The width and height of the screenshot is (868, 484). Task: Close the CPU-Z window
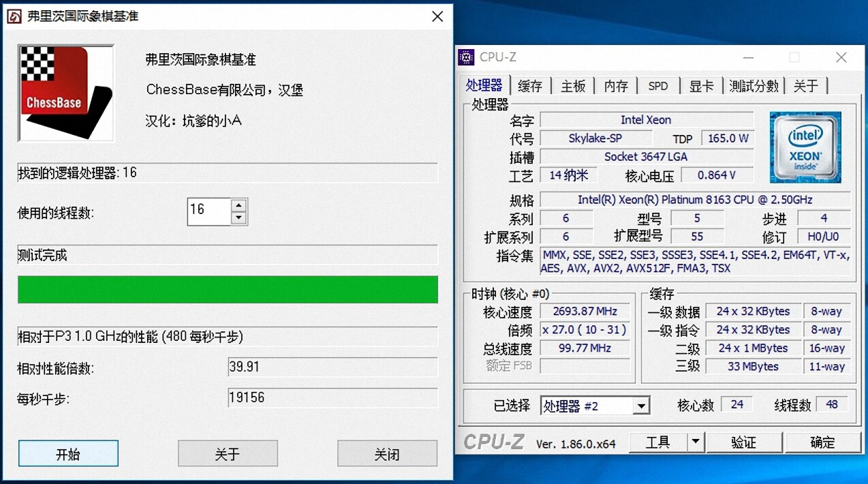click(x=841, y=58)
